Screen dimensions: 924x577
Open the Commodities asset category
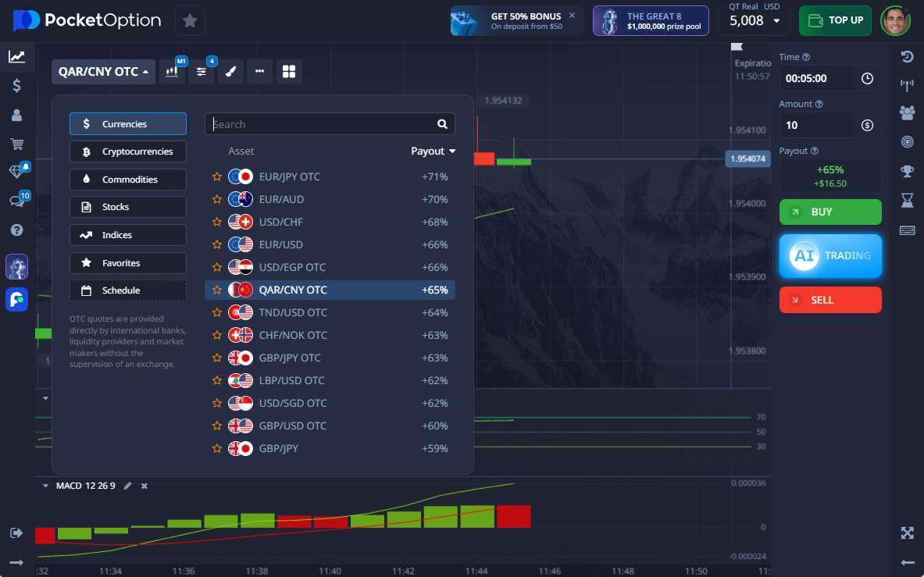click(x=128, y=180)
